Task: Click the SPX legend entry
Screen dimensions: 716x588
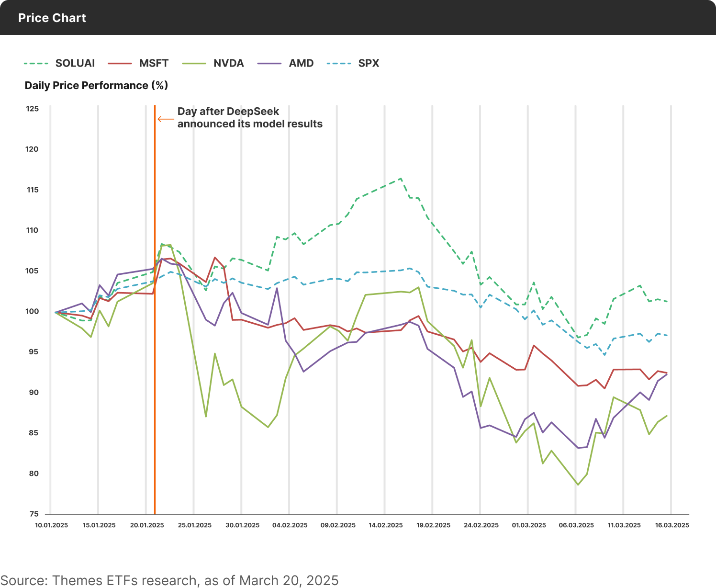Action: [x=353, y=63]
